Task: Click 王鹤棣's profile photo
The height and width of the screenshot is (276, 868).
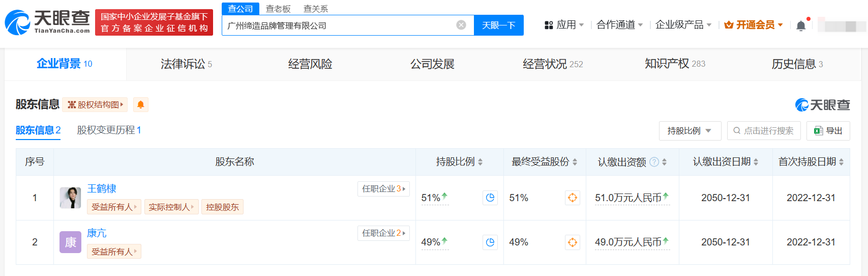Action: tap(70, 198)
